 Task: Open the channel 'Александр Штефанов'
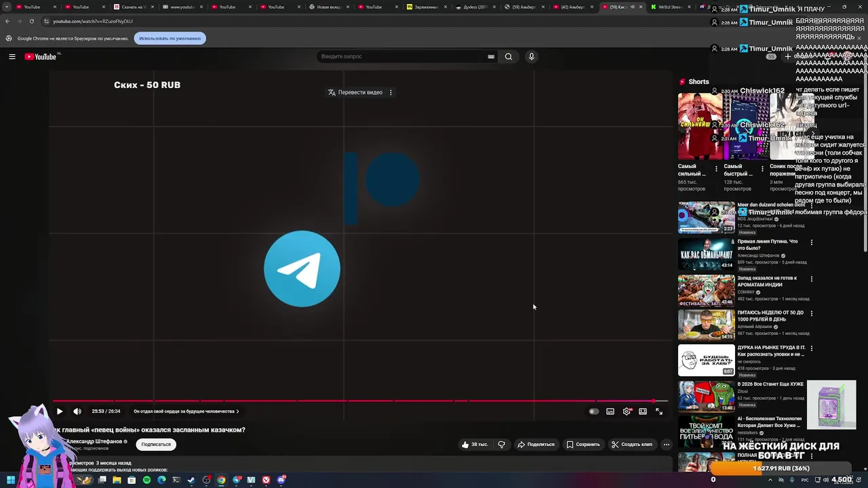(94, 441)
